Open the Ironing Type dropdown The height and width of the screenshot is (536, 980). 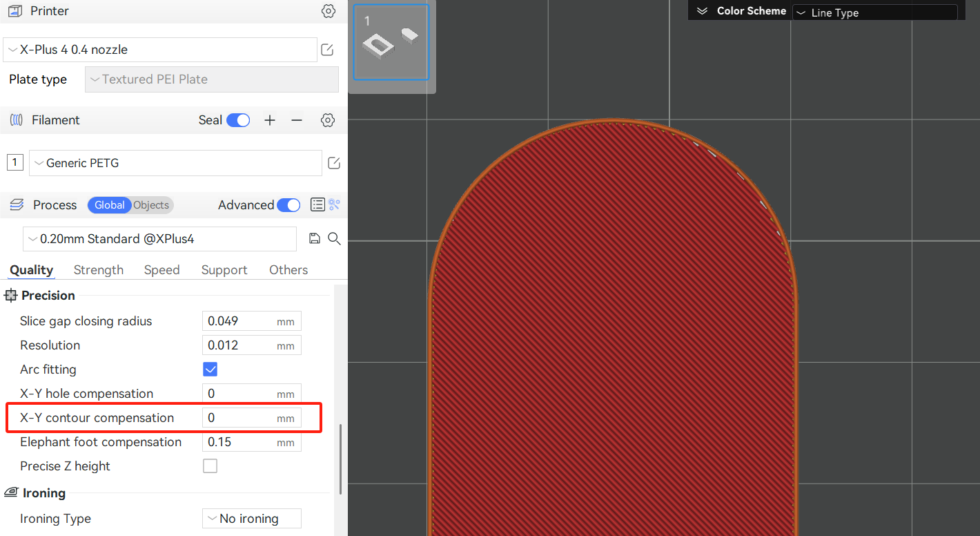(251, 519)
